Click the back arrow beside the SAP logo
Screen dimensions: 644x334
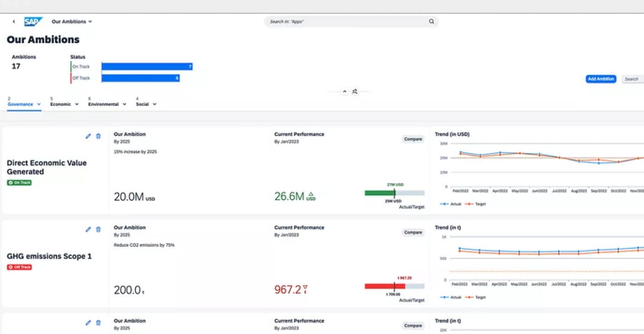[x=13, y=21]
